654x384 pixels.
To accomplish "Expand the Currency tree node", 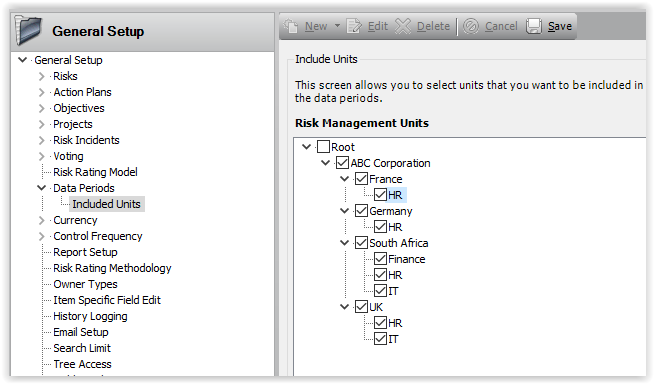I will (x=41, y=220).
